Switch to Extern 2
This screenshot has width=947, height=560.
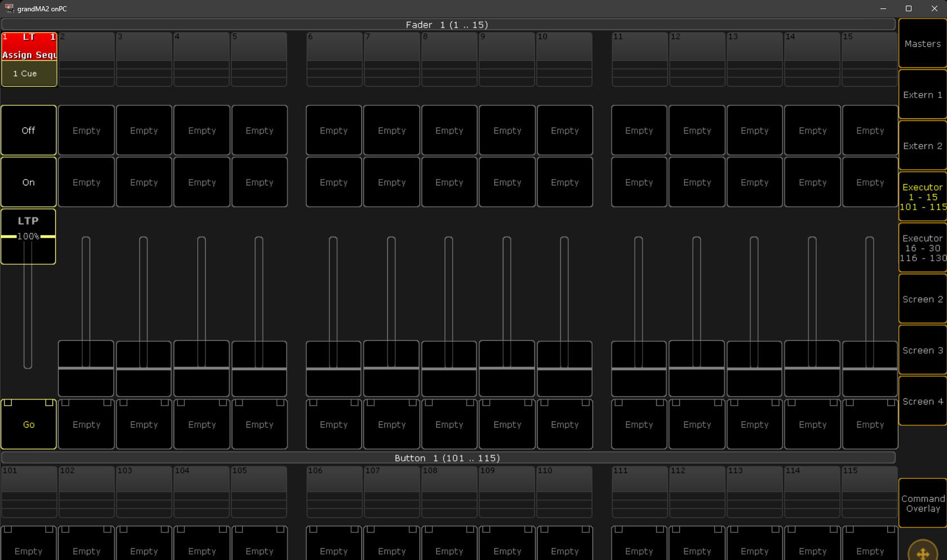coord(923,146)
